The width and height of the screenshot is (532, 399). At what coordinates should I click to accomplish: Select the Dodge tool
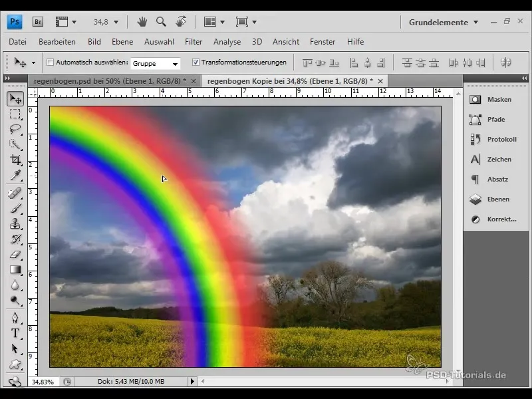pos(15,301)
